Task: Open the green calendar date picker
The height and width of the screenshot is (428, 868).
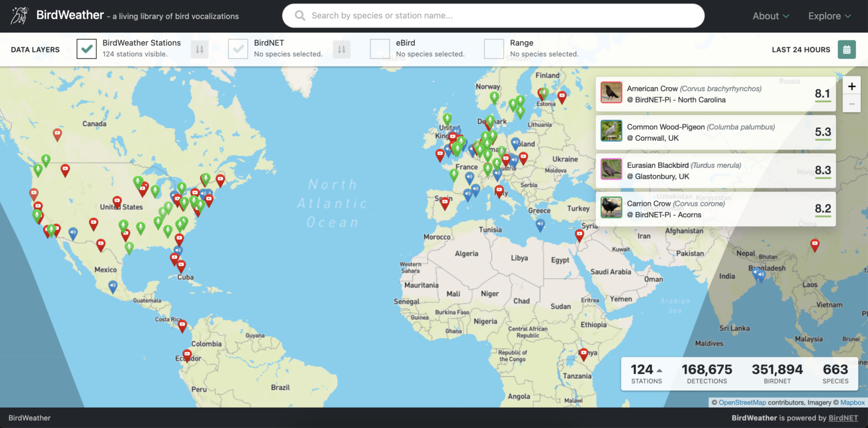Action: (x=847, y=49)
